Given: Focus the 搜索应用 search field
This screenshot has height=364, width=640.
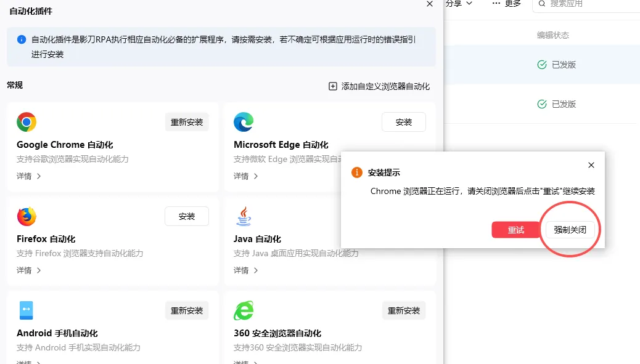Looking at the screenshot, I should [586, 5].
